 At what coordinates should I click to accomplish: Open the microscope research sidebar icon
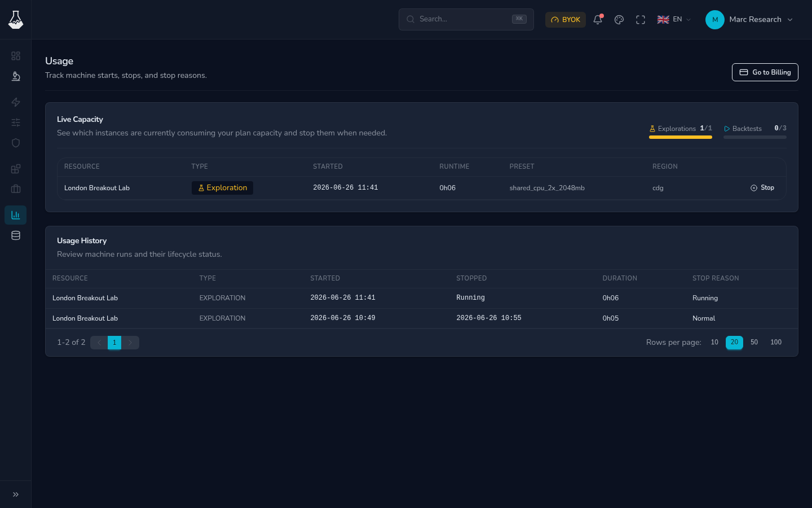tap(16, 76)
